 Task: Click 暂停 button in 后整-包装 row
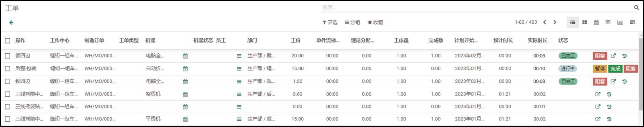click(x=600, y=69)
